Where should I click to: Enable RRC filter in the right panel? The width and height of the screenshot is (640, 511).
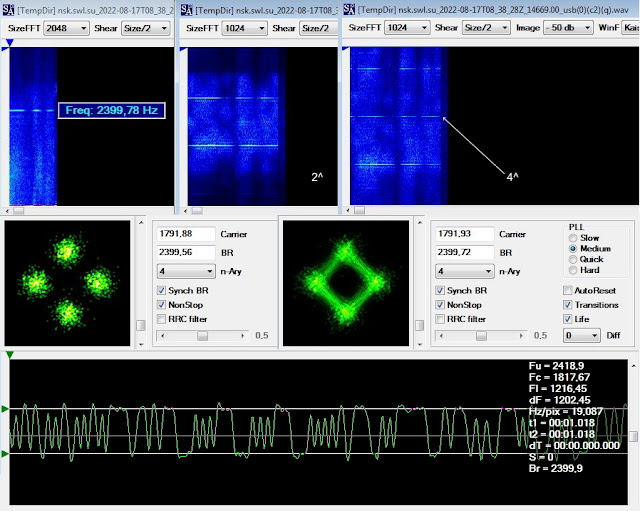pos(440,319)
